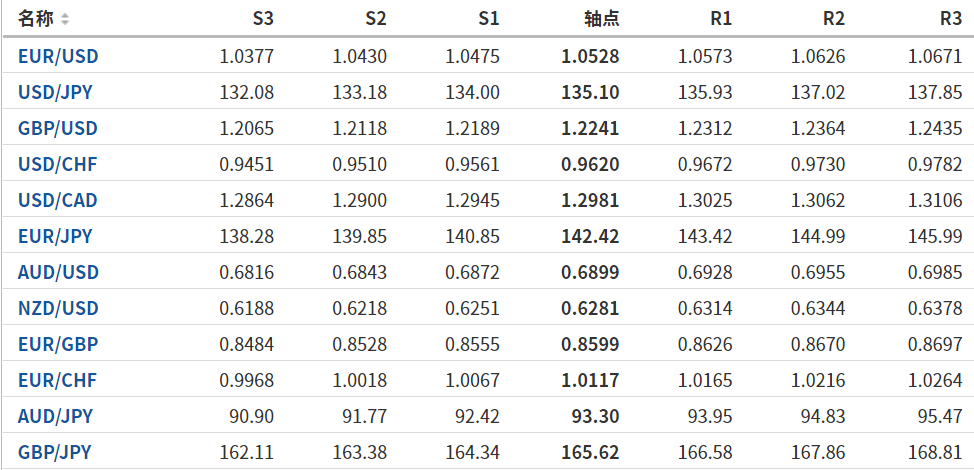Open the USD/JPY currency pair link
974x470 pixels.
click(55, 93)
